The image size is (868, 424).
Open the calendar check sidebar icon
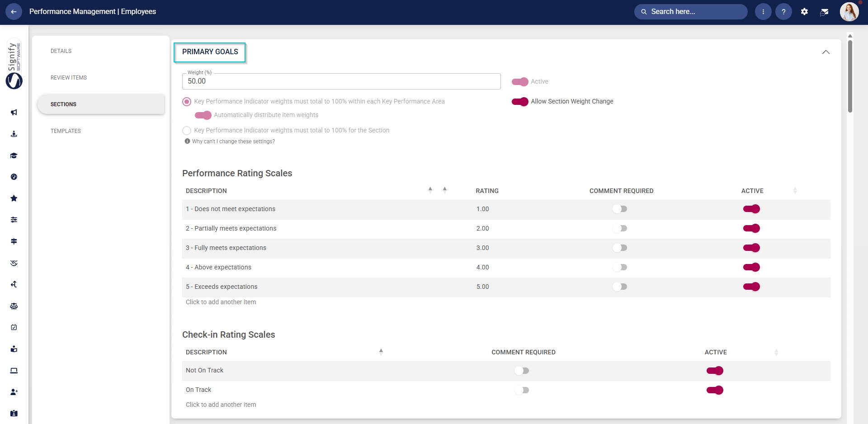14,327
